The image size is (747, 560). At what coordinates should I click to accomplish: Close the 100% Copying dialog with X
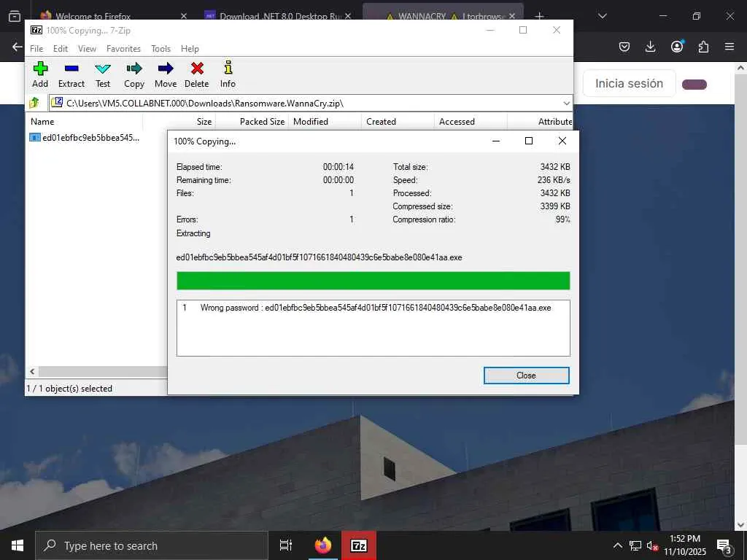coord(562,141)
